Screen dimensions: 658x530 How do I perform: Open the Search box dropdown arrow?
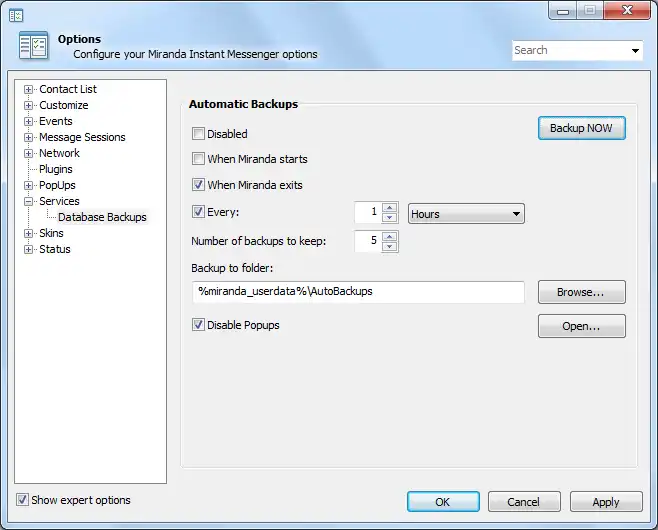pos(635,51)
